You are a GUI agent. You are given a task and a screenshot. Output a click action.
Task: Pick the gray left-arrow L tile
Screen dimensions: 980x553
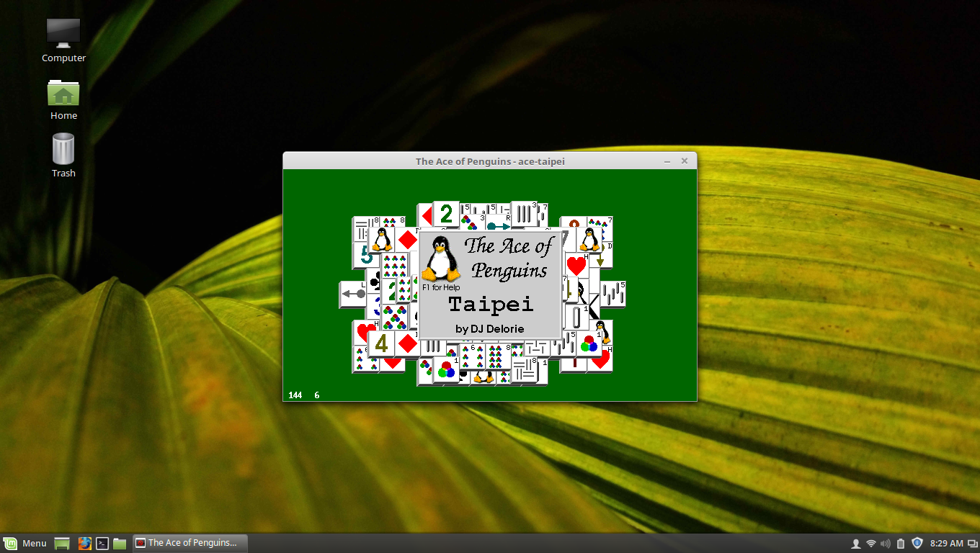pyautogui.click(x=353, y=294)
